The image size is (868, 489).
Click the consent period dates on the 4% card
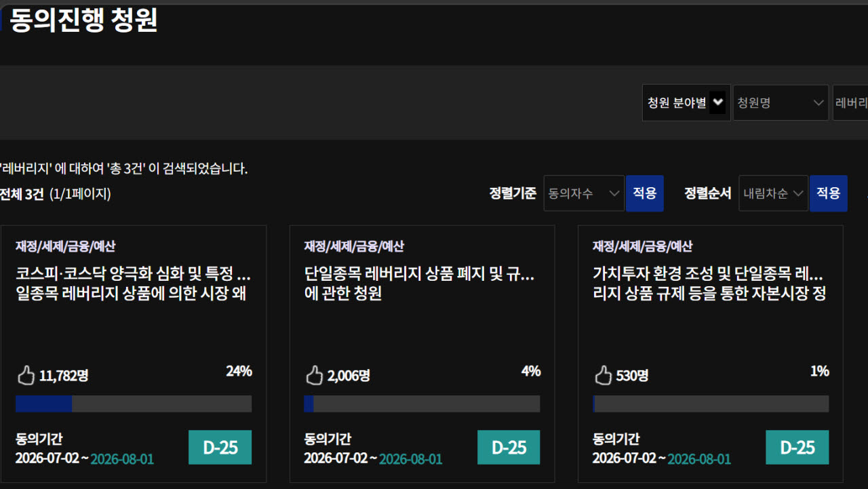(374, 459)
